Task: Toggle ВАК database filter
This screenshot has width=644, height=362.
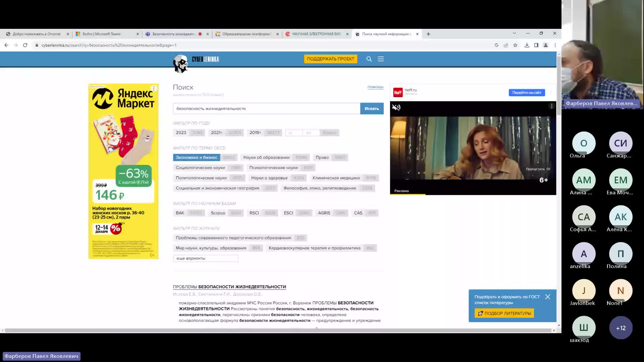Action: 189,213
